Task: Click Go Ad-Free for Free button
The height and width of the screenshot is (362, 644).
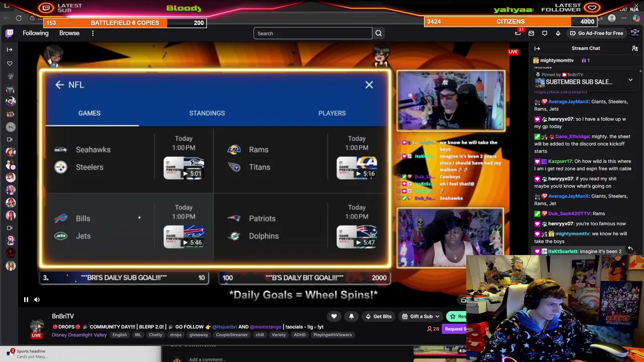Action: 596,33
